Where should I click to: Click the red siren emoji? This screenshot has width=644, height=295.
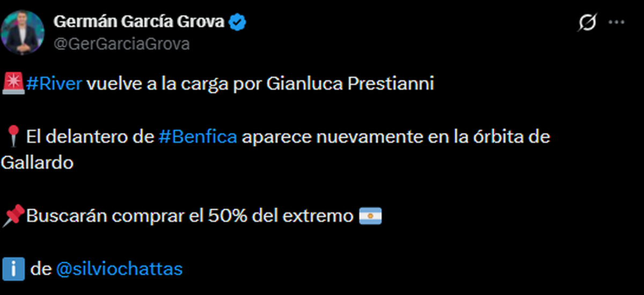[12, 84]
